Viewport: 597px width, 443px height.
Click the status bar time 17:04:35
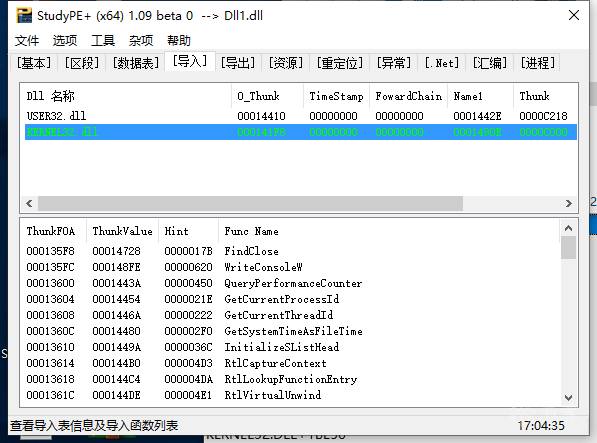coord(541,425)
